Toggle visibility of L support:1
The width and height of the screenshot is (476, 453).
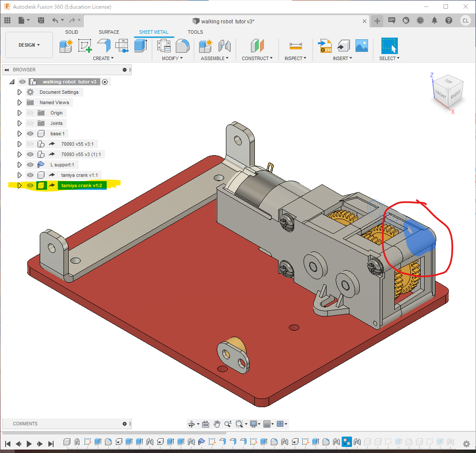pyautogui.click(x=30, y=165)
